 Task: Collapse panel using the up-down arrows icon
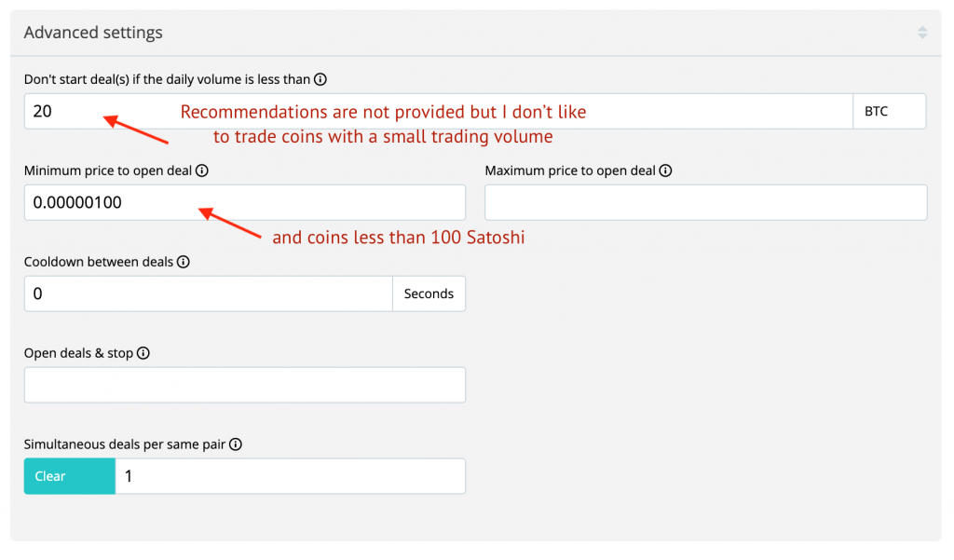point(922,33)
